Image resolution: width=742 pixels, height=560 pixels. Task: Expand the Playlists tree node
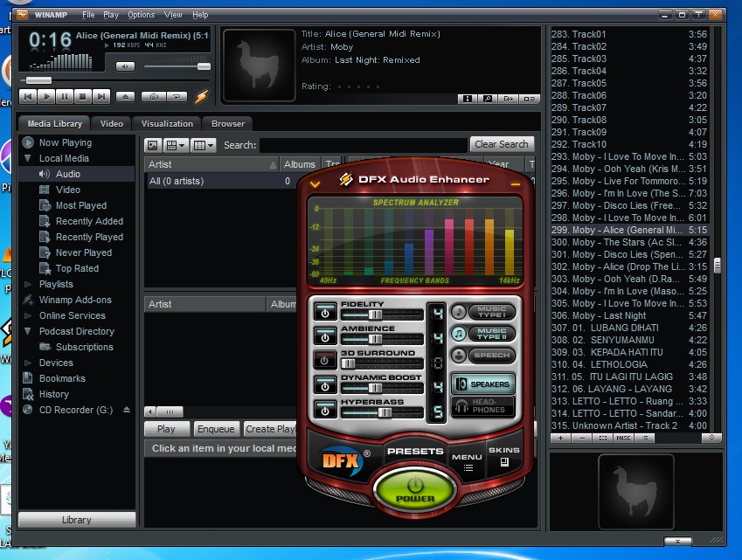(27, 284)
